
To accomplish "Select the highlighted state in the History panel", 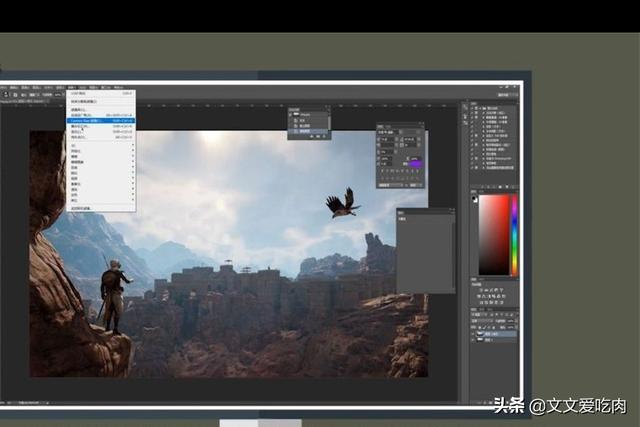I will click(308, 131).
